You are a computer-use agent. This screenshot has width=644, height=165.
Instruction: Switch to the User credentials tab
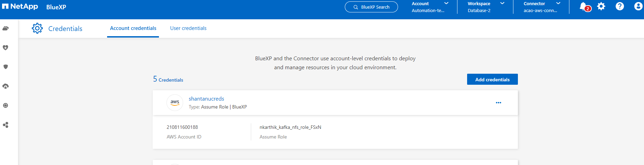[188, 28]
